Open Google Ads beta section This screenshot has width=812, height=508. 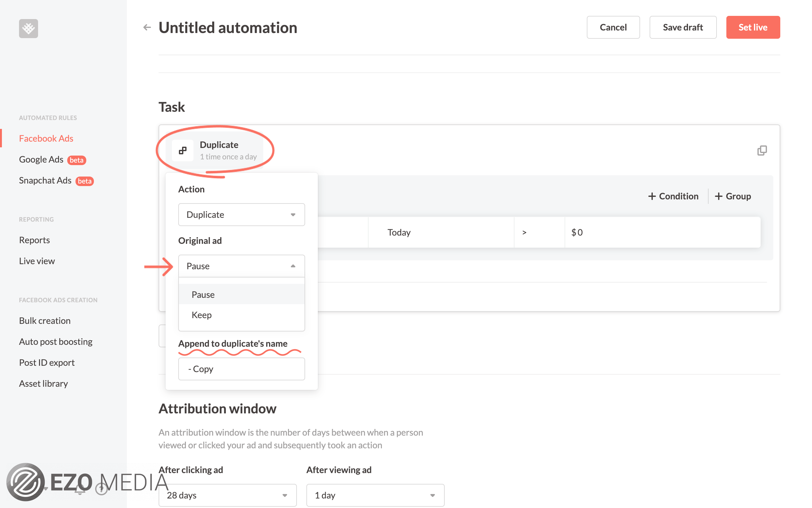[x=52, y=159]
